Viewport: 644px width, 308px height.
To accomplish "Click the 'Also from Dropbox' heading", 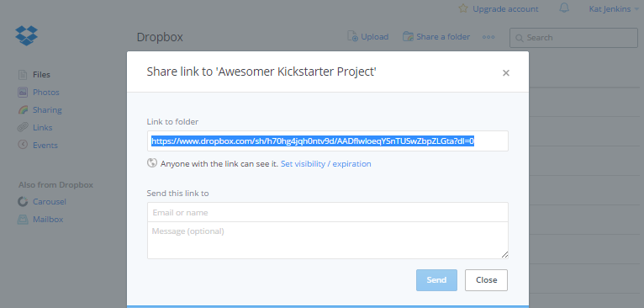I will [55, 185].
